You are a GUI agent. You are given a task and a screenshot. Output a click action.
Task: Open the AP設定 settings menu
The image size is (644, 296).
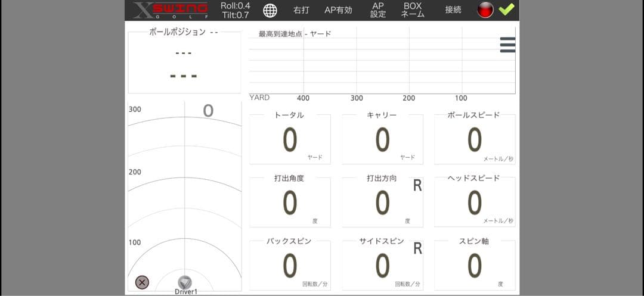point(378,10)
